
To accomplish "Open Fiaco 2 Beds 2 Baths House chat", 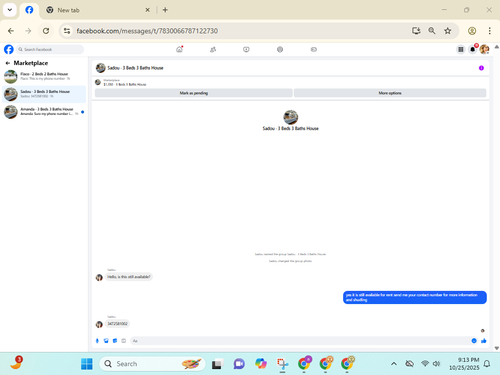I will coord(44,77).
